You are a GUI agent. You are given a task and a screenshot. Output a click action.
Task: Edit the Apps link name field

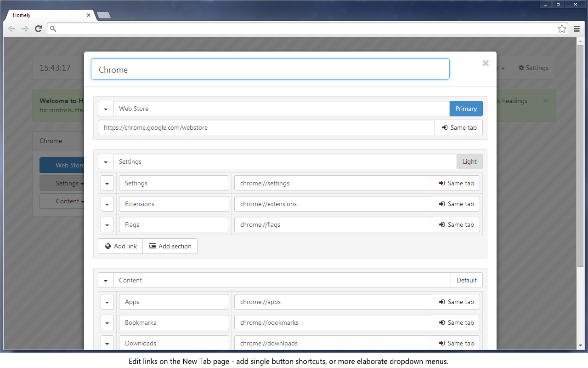coord(174,302)
